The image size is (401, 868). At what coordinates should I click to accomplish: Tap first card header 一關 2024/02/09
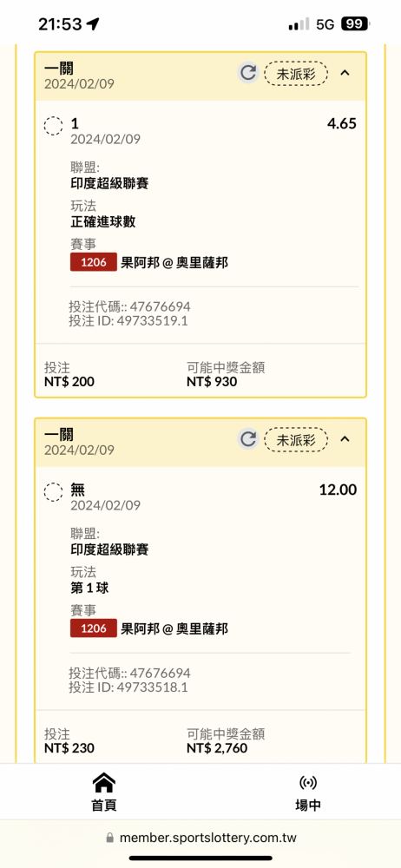click(79, 76)
